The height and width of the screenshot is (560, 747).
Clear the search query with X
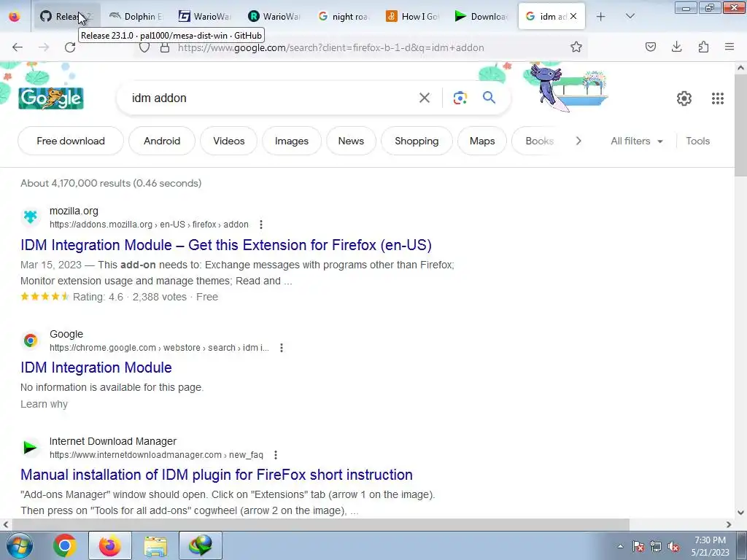point(425,98)
